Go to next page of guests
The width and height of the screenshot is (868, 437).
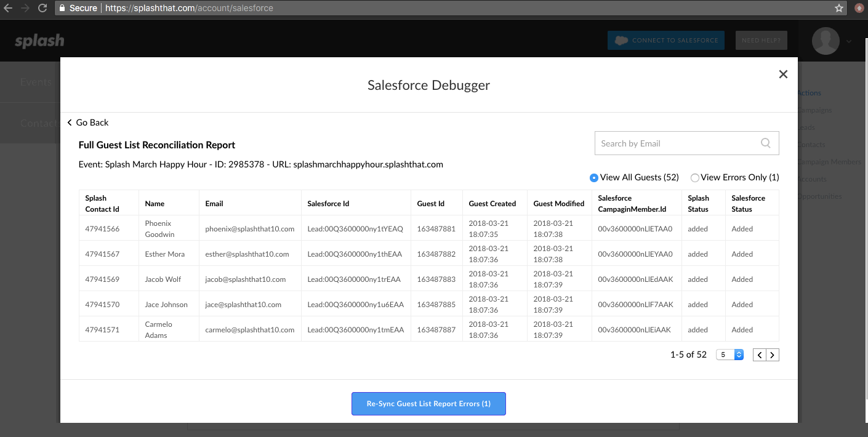click(773, 355)
